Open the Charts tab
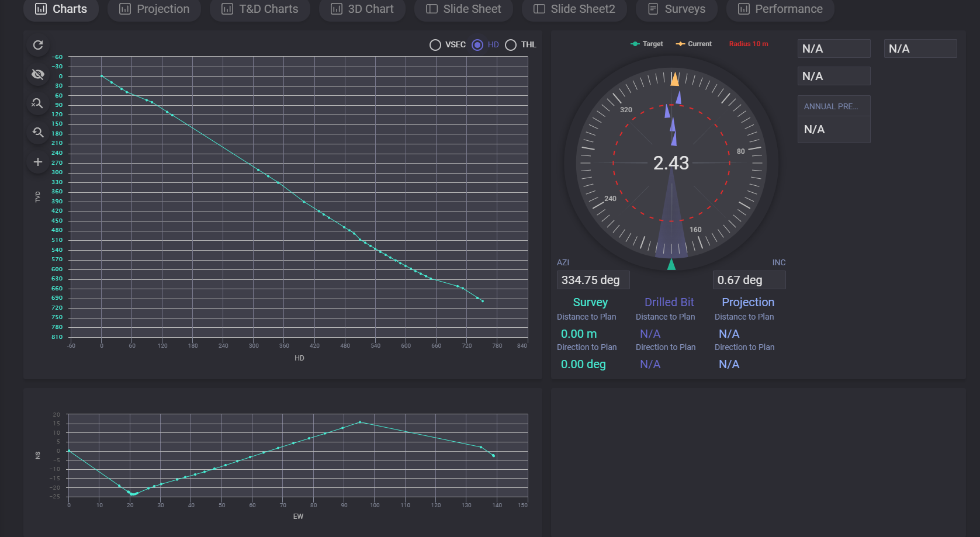This screenshot has width=980, height=537. point(61,9)
